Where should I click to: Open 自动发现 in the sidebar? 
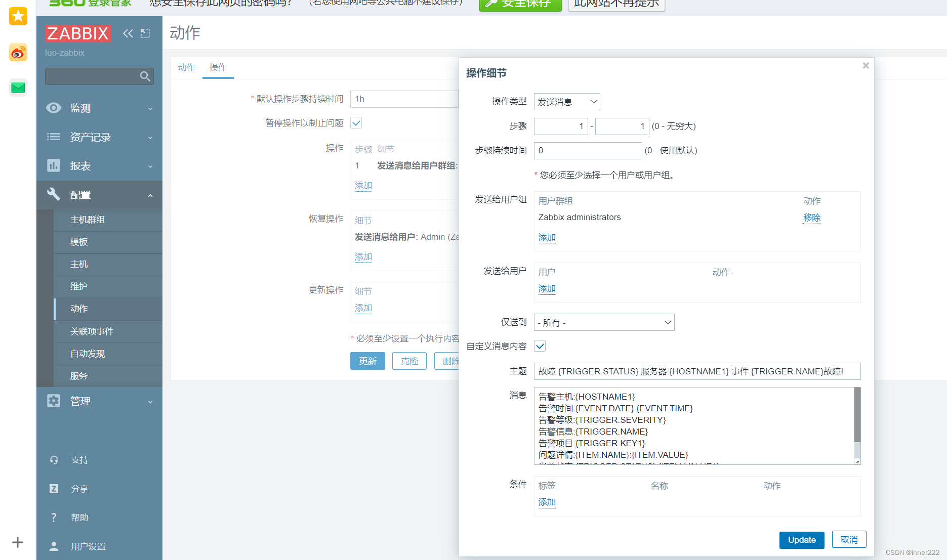pyautogui.click(x=88, y=354)
